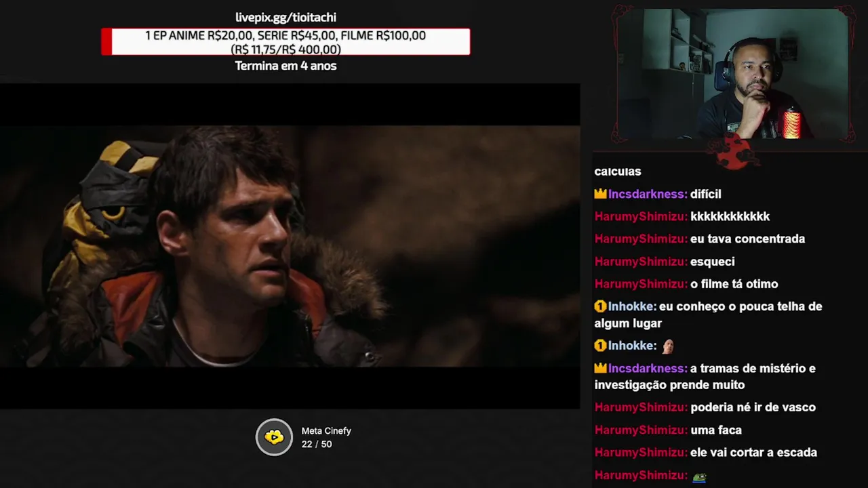Click the badge beside Inhokke 'eu conheço' message
The height and width of the screenshot is (488, 868).
point(600,306)
